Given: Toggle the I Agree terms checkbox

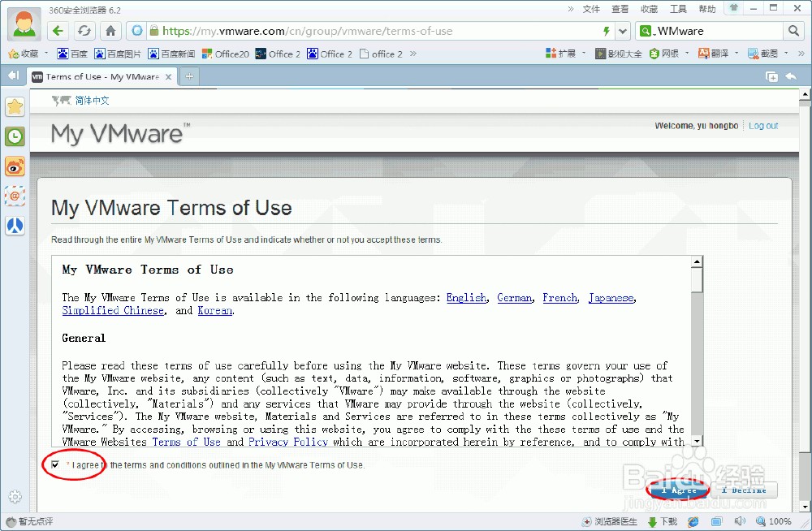Looking at the screenshot, I should [x=54, y=464].
